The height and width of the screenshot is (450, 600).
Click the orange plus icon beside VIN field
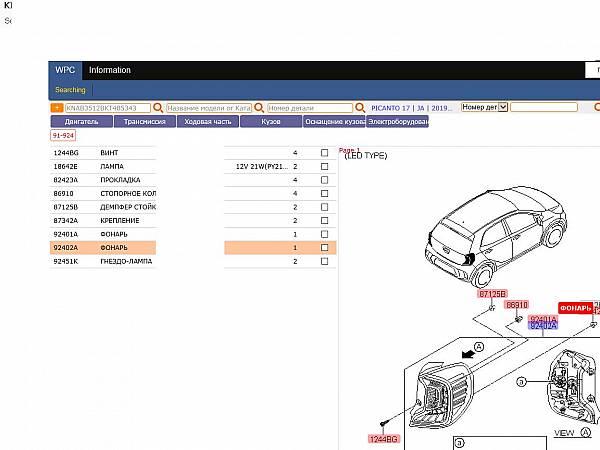click(x=57, y=107)
